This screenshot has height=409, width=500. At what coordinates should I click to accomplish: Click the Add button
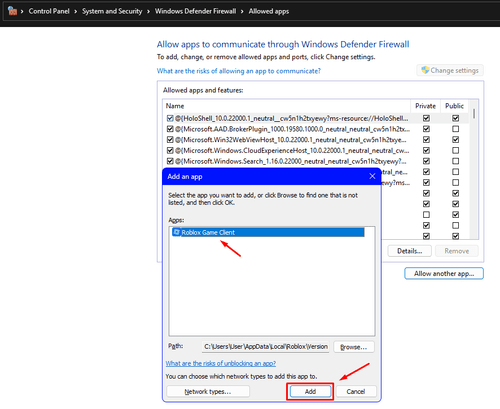(310, 391)
